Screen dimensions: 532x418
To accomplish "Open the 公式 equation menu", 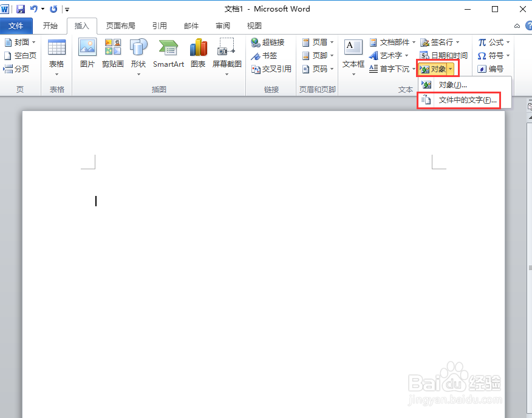I will click(x=494, y=42).
